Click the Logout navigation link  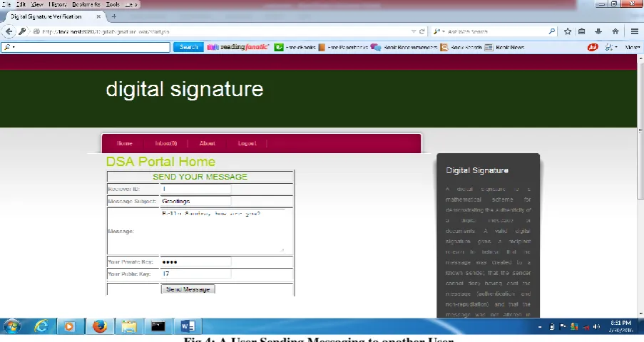pyautogui.click(x=247, y=143)
